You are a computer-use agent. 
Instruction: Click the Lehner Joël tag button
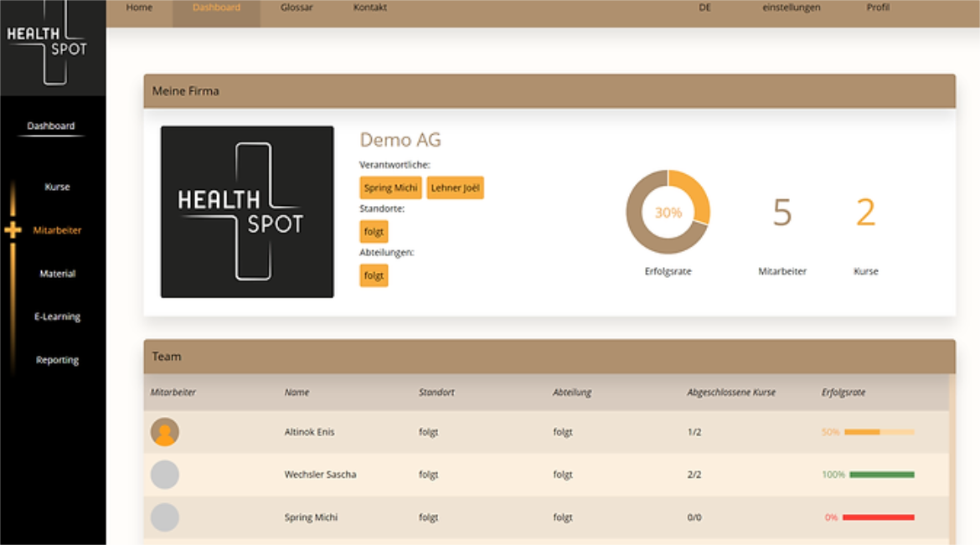pos(455,188)
